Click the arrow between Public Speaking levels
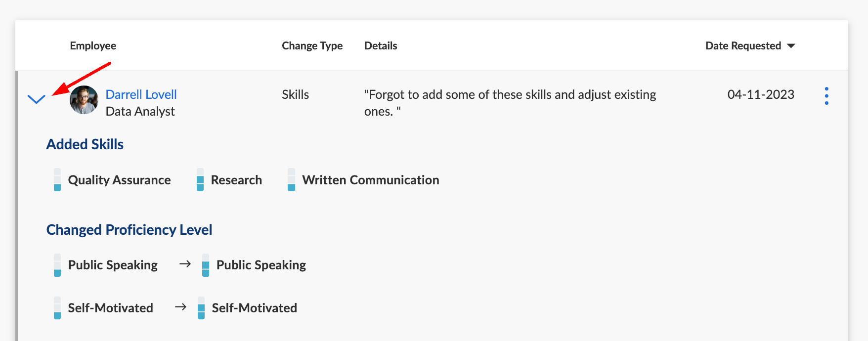 [185, 264]
